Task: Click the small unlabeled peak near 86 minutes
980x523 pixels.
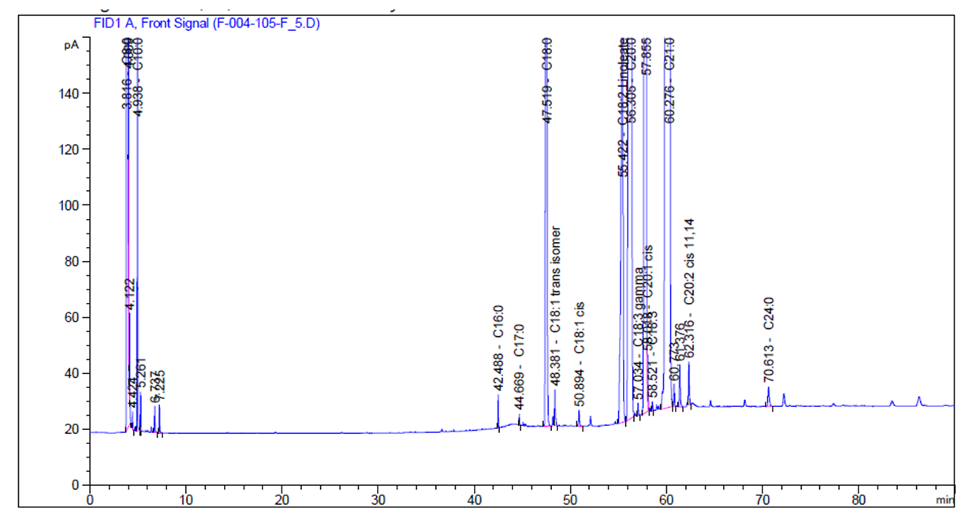Action: 919,400
